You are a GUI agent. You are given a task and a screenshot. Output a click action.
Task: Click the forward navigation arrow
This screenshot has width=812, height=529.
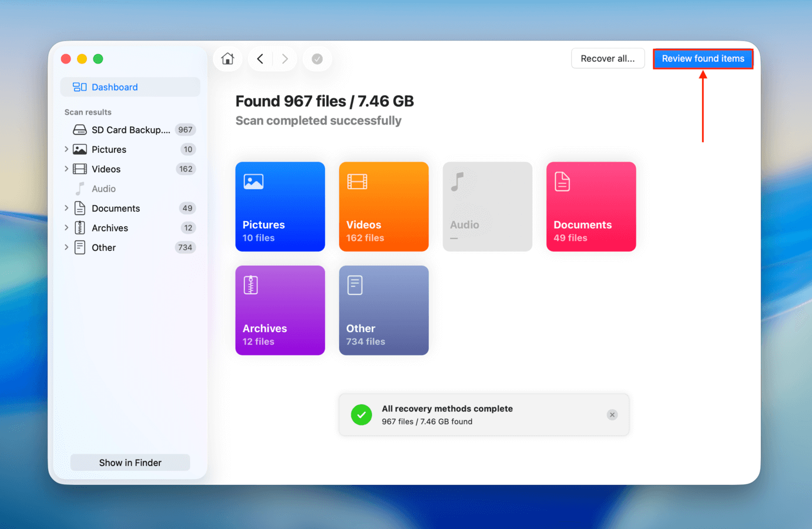[x=285, y=58]
